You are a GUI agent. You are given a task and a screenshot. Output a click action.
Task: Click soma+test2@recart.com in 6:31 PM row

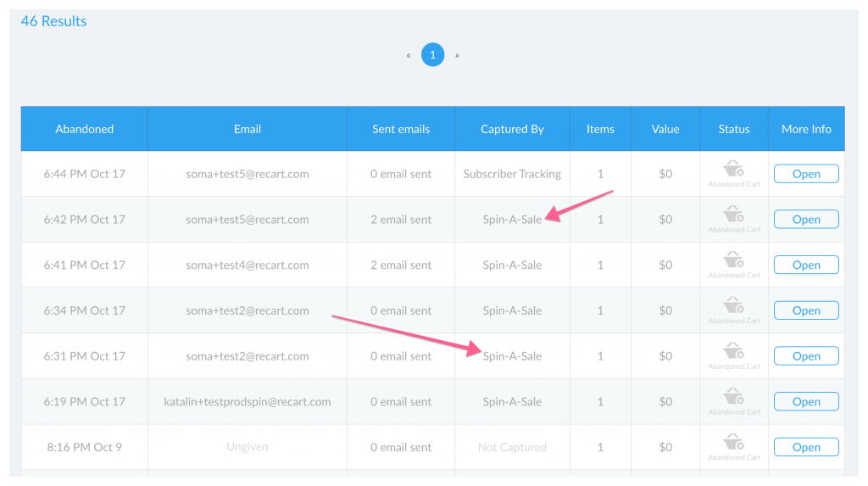[248, 356]
